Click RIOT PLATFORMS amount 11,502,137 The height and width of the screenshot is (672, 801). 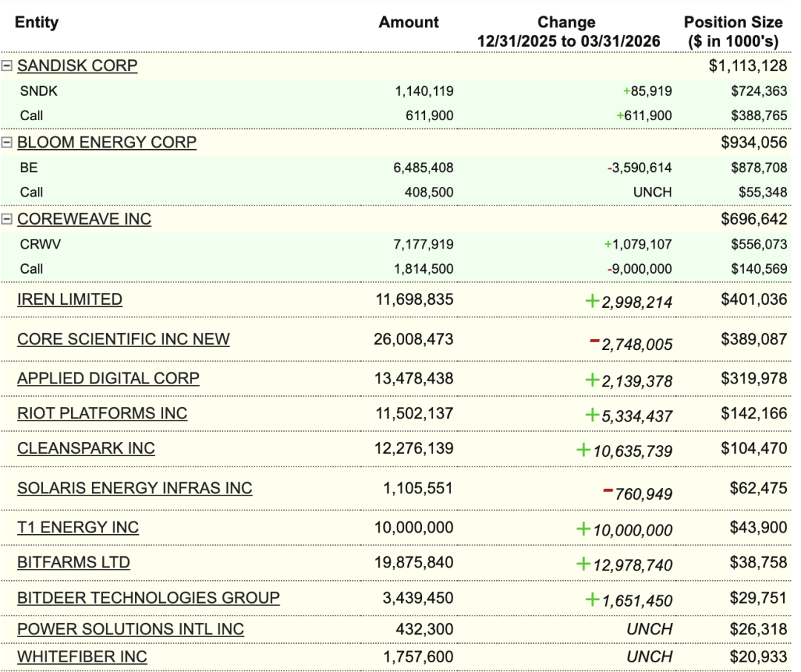coord(415,413)
